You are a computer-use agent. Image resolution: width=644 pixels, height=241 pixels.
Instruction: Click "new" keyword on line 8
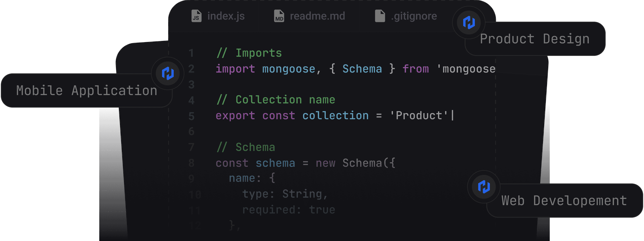[x=325, y=163]
